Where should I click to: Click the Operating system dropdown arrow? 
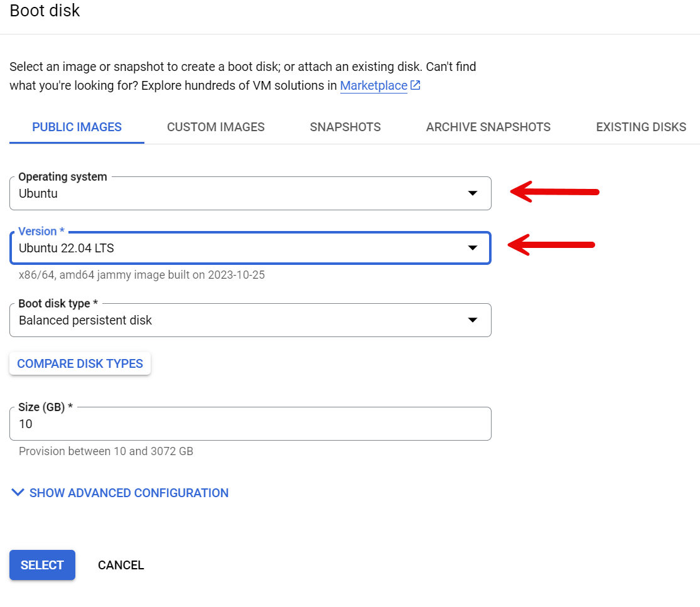pyautogui.click(x=472, y=193)
